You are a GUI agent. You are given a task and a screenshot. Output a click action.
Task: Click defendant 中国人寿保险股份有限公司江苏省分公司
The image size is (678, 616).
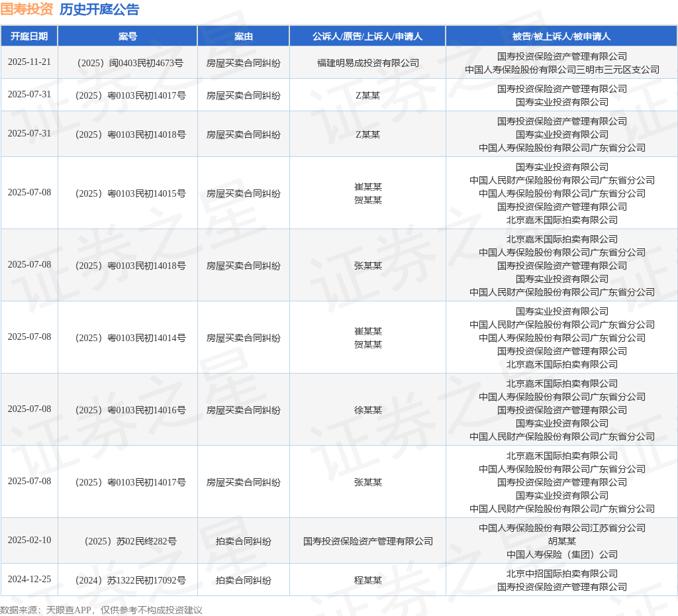pos(561,528)
